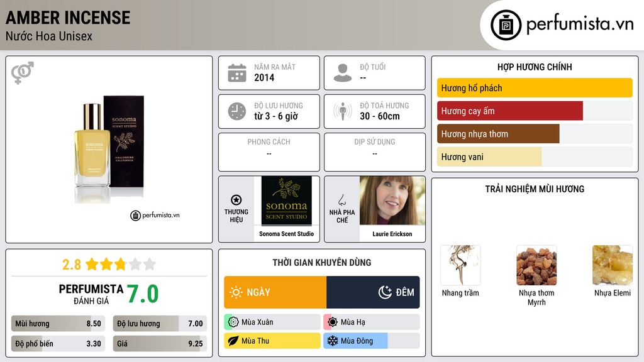Viewport: 644px width, 362px height.
Task: Click the green 7.0 Perfumista score
Action: pyautogui.click(x=143, y=294)
